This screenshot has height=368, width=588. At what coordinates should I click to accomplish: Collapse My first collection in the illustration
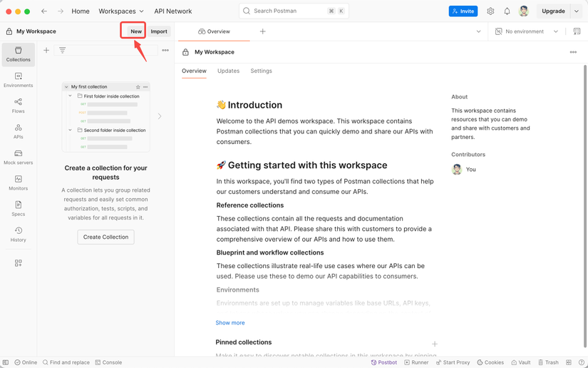point(66,87)
